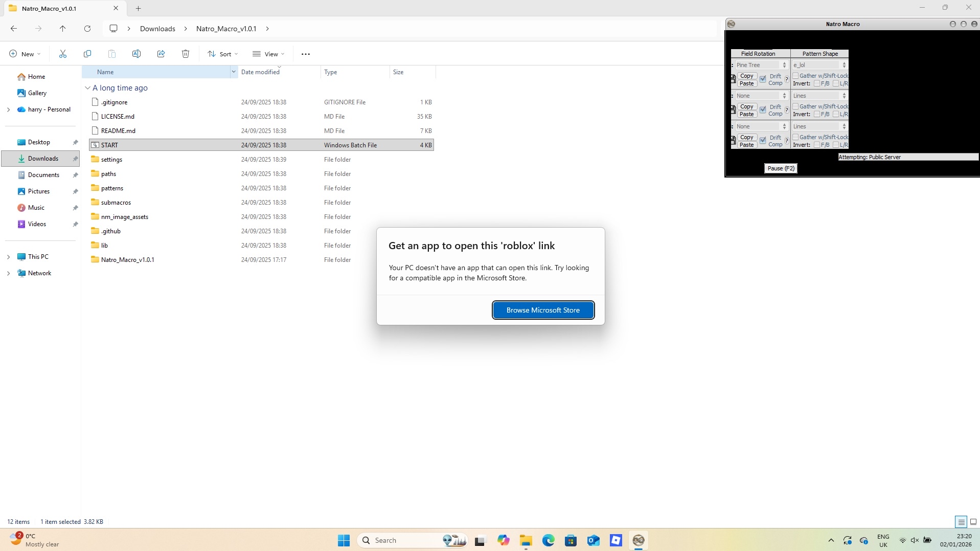Open Drift Comp help via question mark icon
Viewport: 980px width, 551px height.
[787, 80]
